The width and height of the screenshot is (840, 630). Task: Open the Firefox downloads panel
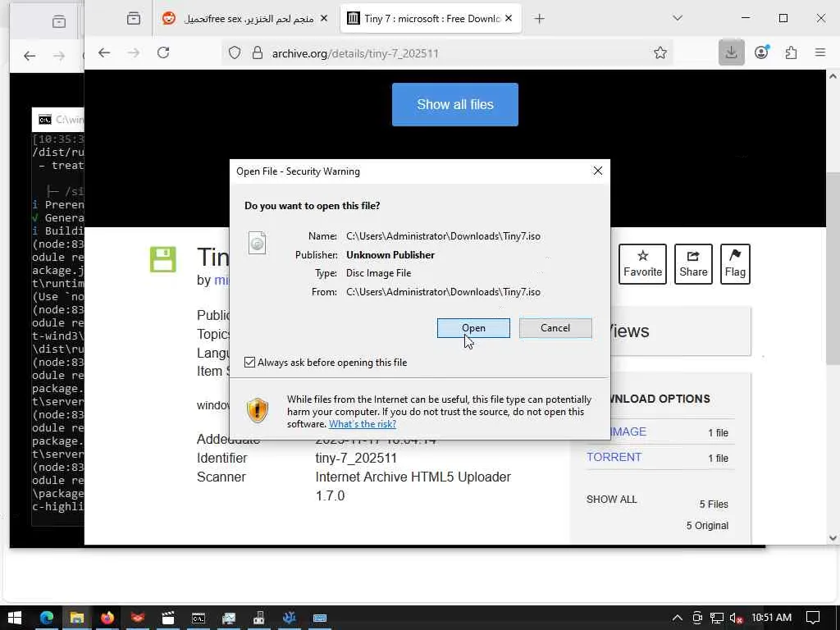pyautogui.click(x=731, y=52)
